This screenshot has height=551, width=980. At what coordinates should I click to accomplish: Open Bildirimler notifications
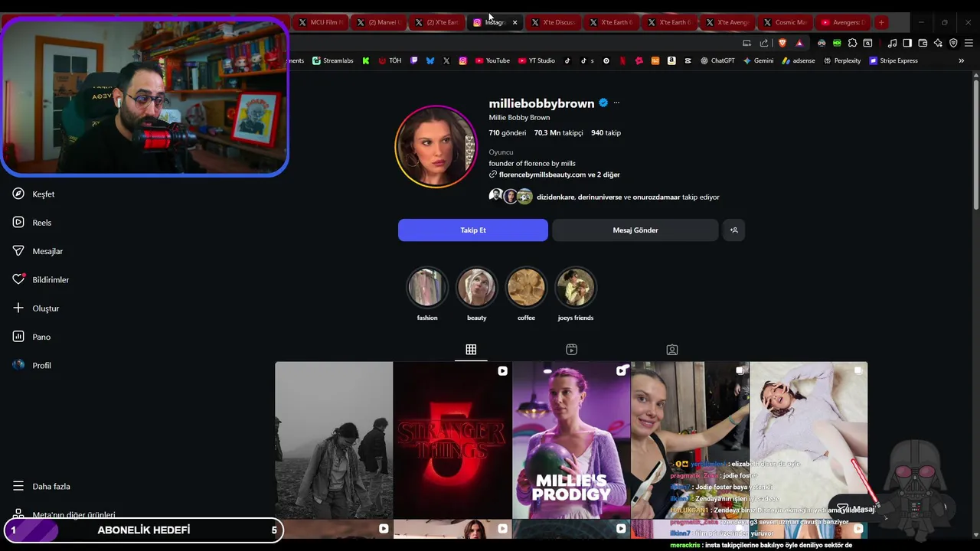point(41,279)
